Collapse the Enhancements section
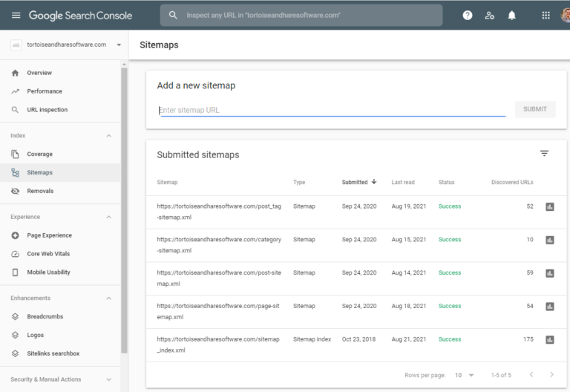Screen dimensions: 570x392 [x=108, y=298]
